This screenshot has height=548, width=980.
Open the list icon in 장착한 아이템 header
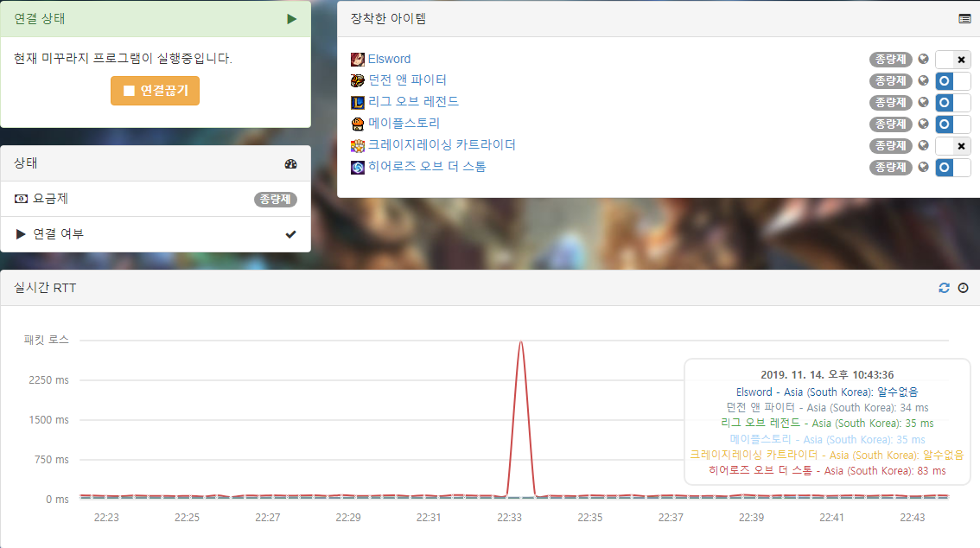click(x=964, y=19)
